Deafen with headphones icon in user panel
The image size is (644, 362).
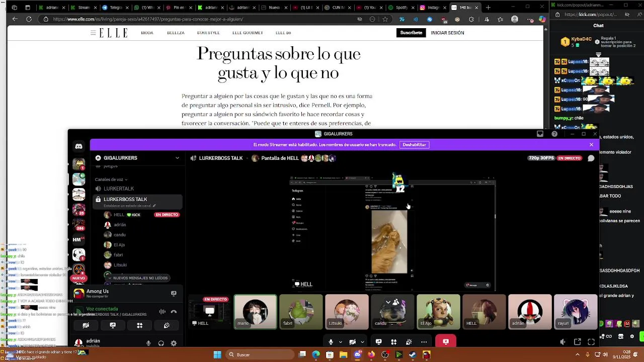click(161, 343)
